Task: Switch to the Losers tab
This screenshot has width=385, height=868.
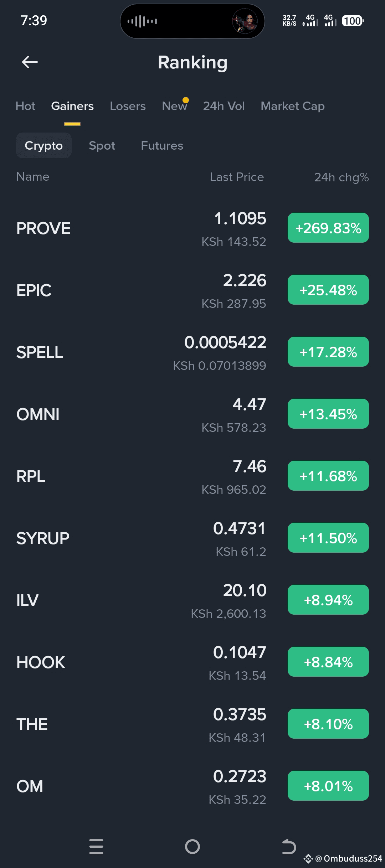Action: click(x=128, y=106)
